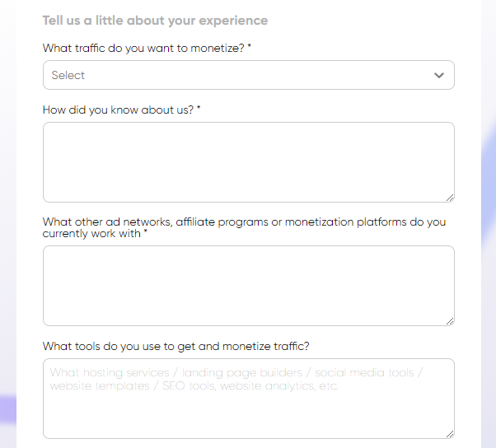Click the "What tools do you use" question label
The width and height of the screenshot is (496, 448).
(x=175, y=346)
